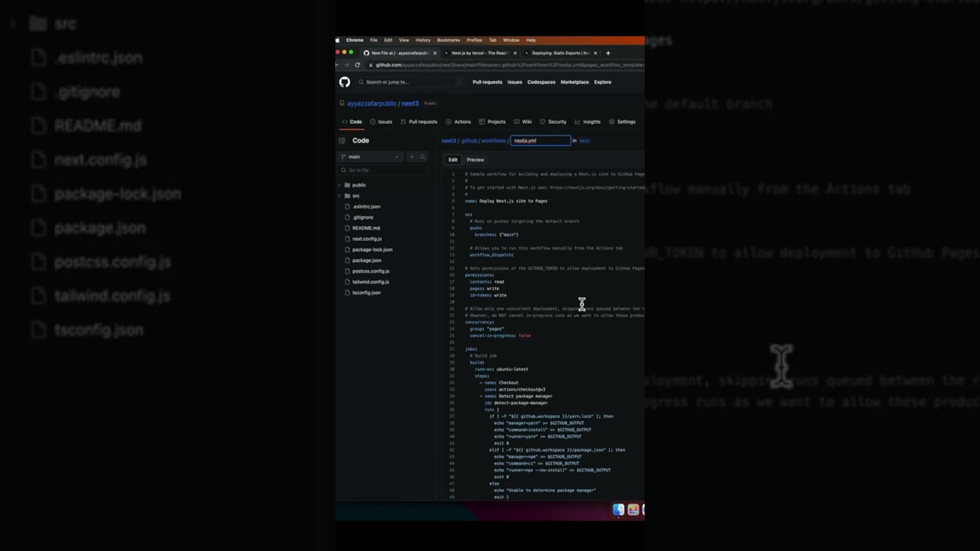Open the Wiki book icon

coord(517,122)
